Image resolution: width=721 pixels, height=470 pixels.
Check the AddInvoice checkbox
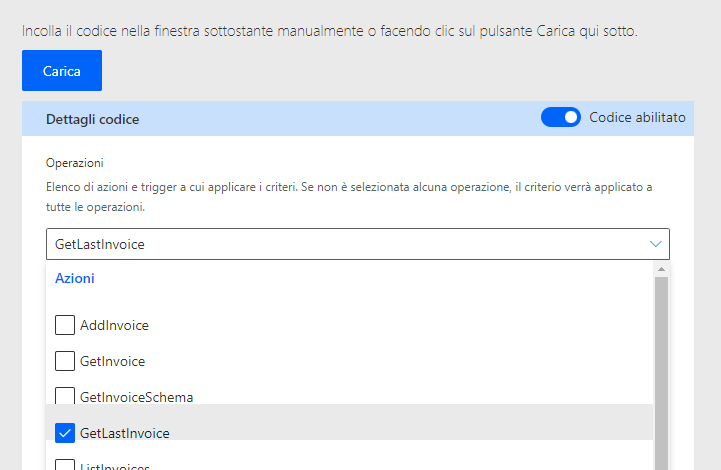pyautogui.click(x=64, y=325)
